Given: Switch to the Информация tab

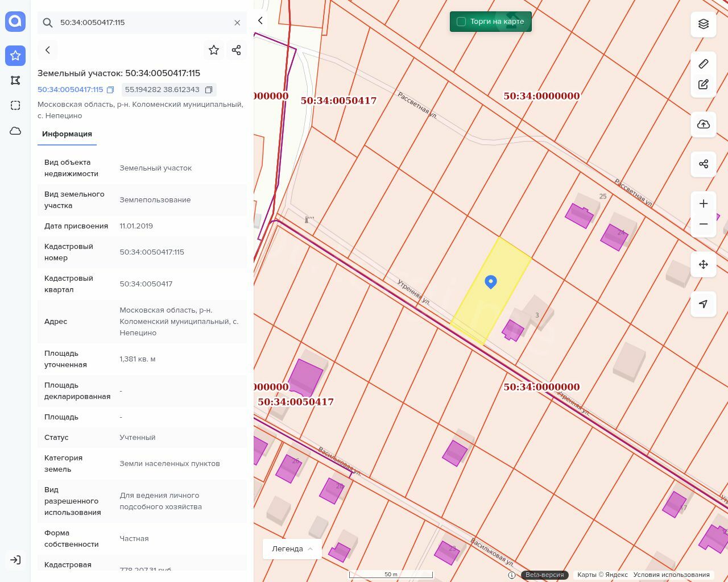Looking at the screenshot, I should [x=67, y=134].
